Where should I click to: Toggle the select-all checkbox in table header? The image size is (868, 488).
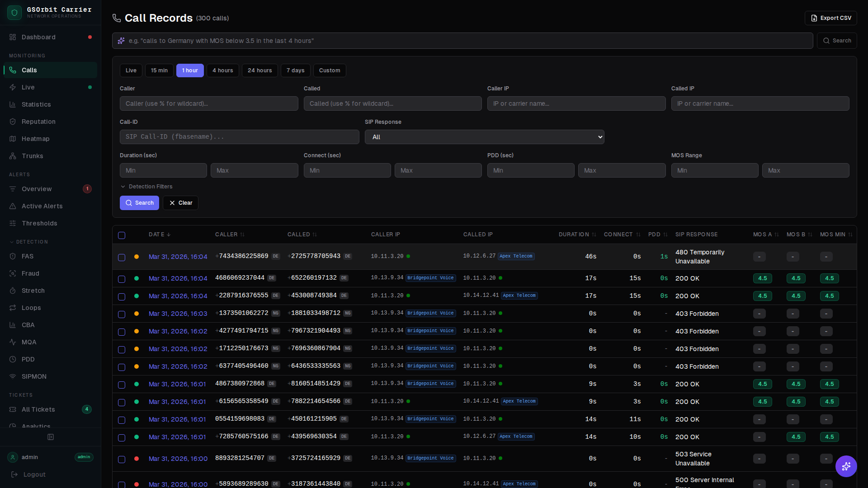[x=122, y=235]
